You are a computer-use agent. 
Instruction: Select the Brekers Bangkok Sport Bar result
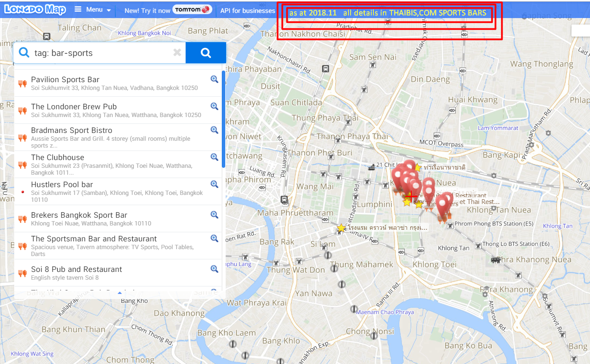[118, 219]
